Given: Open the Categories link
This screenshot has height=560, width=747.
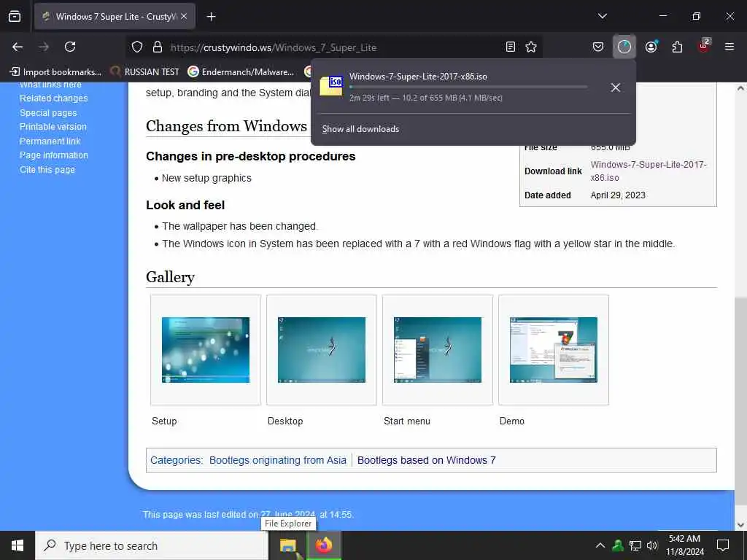Looking at the screenshot, I should point(175,460).
